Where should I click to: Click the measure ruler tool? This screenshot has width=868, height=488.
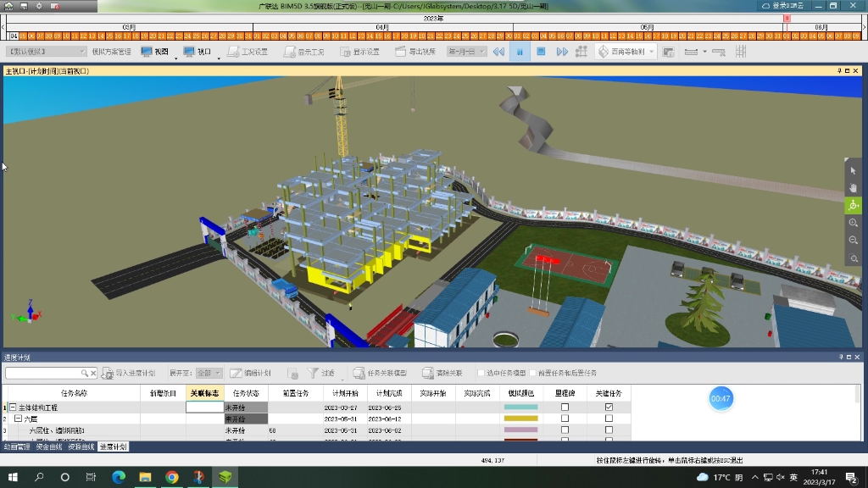(x=691, y=52)
